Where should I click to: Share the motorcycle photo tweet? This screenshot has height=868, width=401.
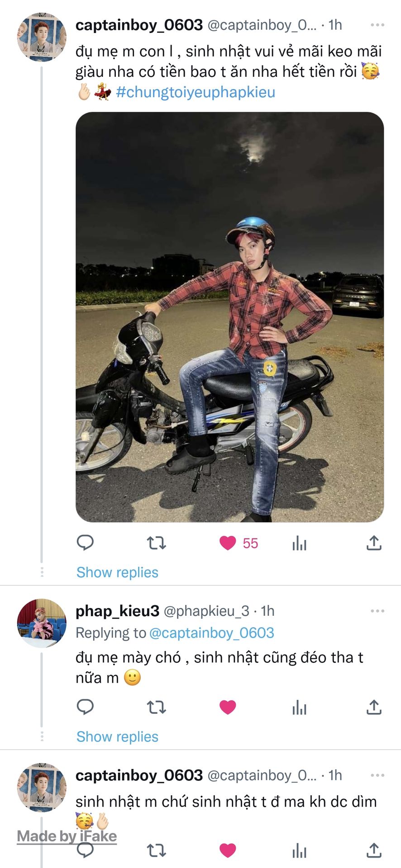[374, 542]
